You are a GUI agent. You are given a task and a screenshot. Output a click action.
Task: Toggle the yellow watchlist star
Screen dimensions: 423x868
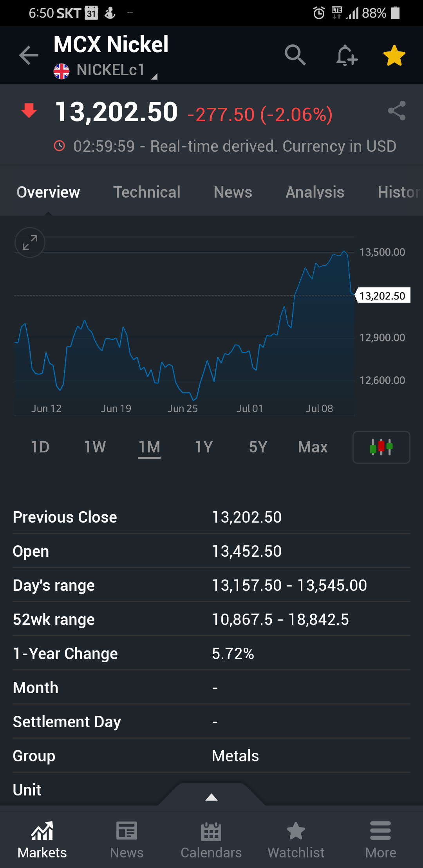tap(394, 55)
